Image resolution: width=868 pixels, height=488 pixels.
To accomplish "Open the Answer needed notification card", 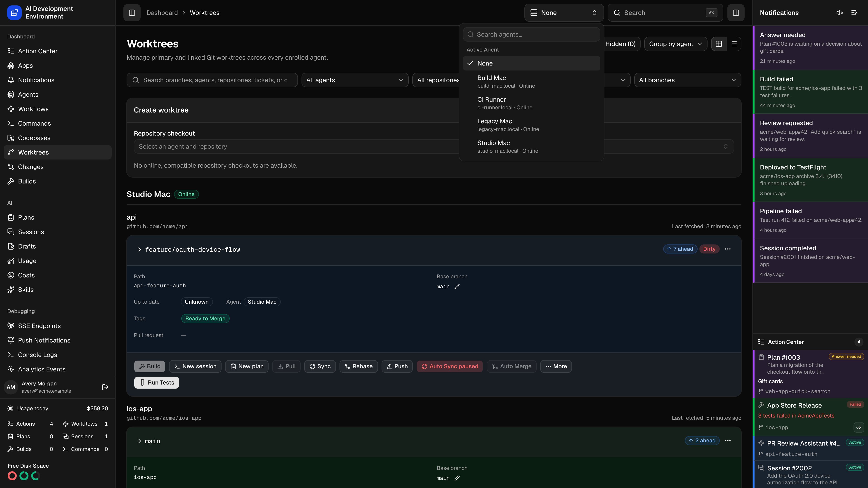I will 810,48.
